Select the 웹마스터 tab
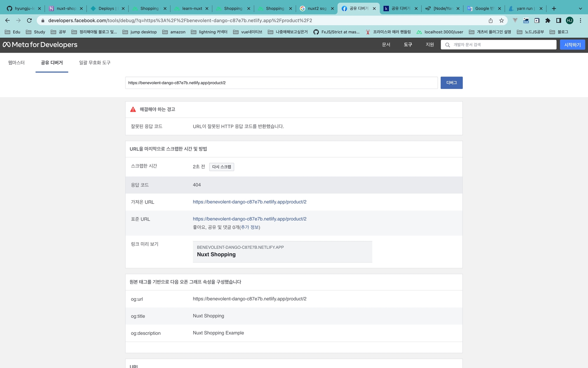Screen dimensions: 588x368 click(x=16, y=63)
